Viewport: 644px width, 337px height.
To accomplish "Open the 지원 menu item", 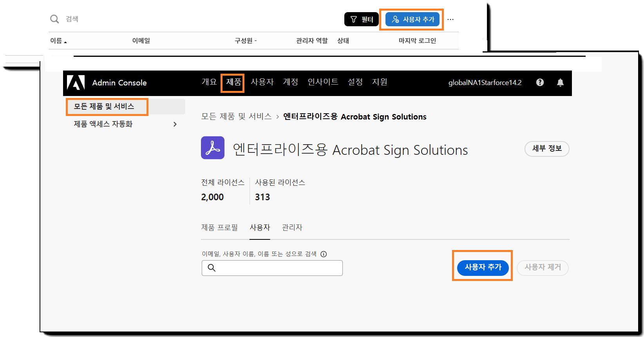I will 380,82.
